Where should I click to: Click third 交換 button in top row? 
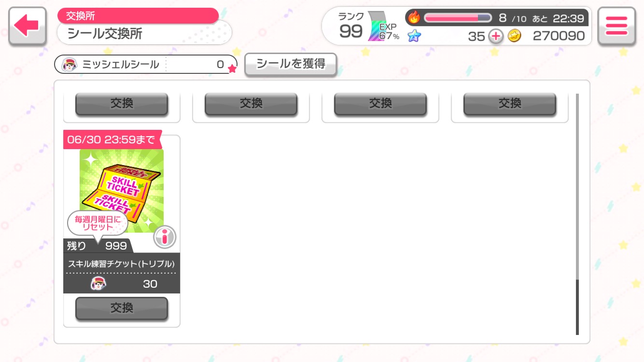click(x=380, y=104)
